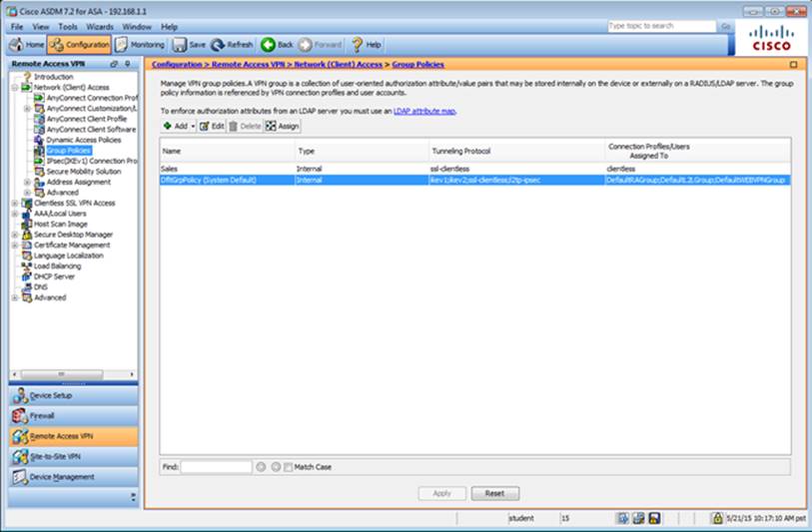Select Dynamic Access Policies in tree
Image resolution: width=812 pixels, height=532 pixels.
[x=84, y=140]
